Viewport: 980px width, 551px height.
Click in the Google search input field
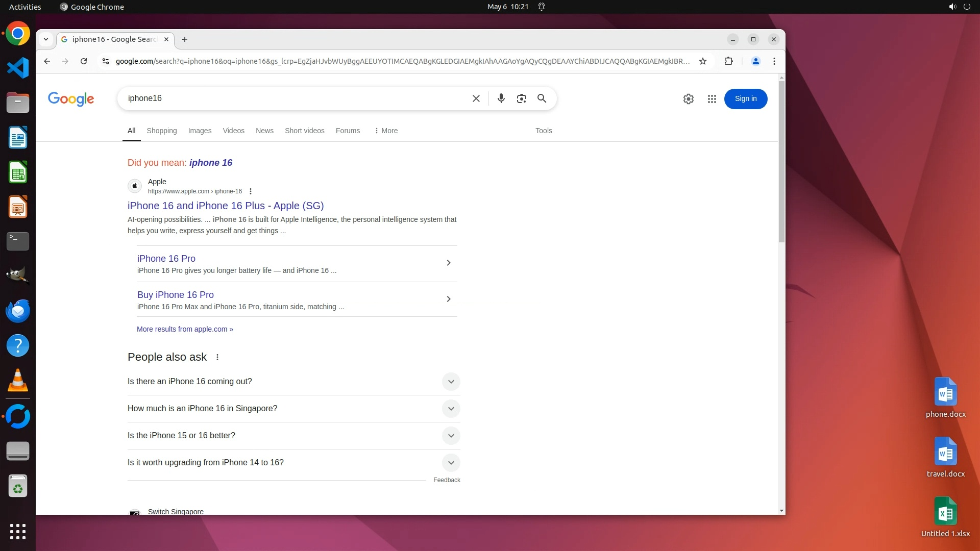click(296, 98)
